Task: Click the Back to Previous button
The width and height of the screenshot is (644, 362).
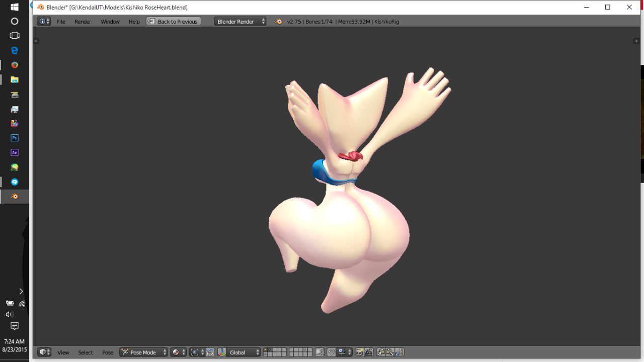Action: (x=174, y=21)
